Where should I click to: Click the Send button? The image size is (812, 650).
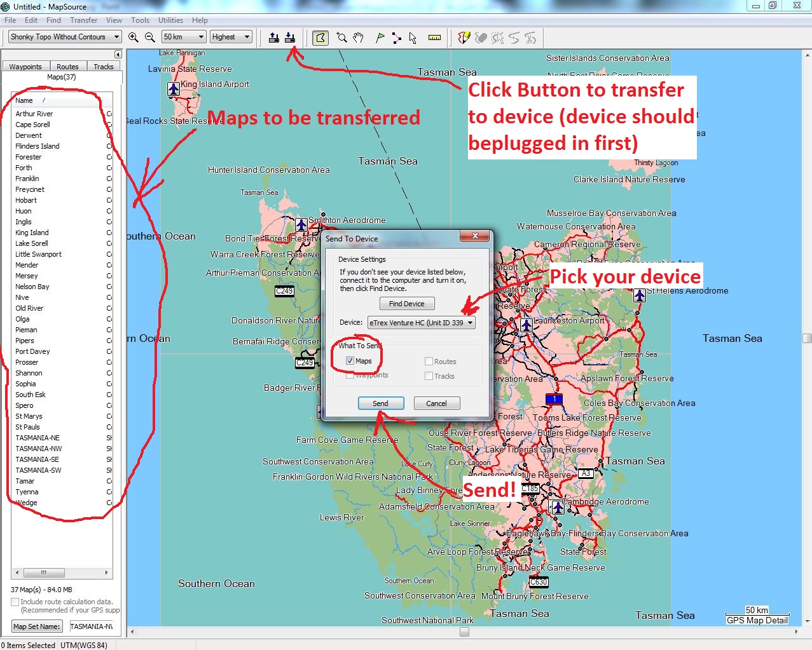380,403
